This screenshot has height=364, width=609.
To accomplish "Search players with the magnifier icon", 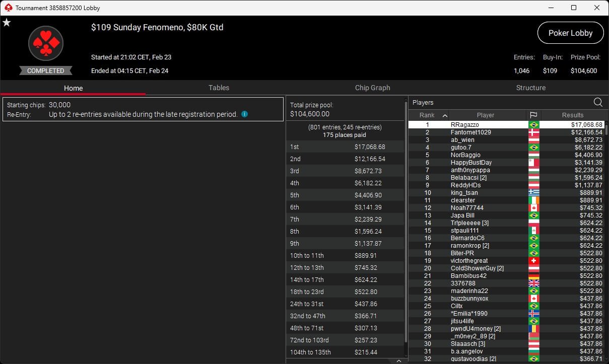I will click(x=598, y=102).
